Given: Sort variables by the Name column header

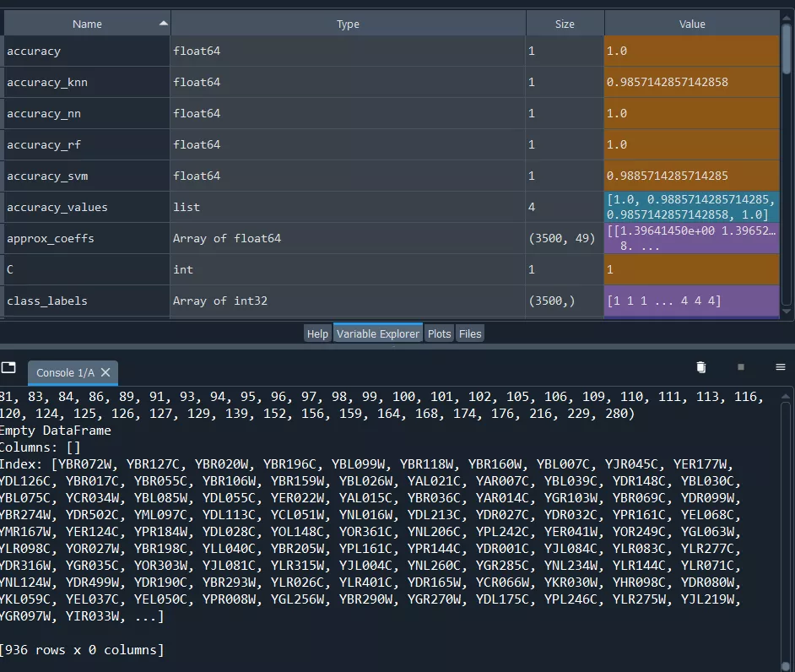Looking at the screenshot, I should click(x=87, y=24).
